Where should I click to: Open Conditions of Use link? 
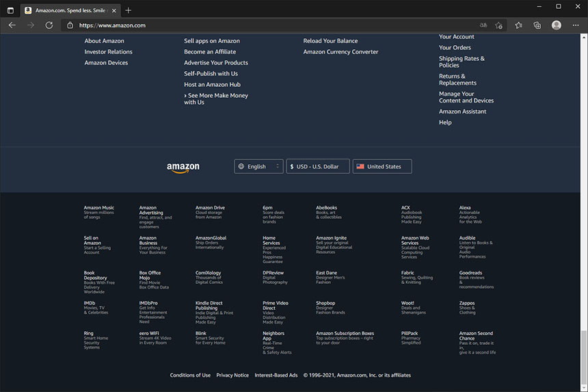coord(190,375)
